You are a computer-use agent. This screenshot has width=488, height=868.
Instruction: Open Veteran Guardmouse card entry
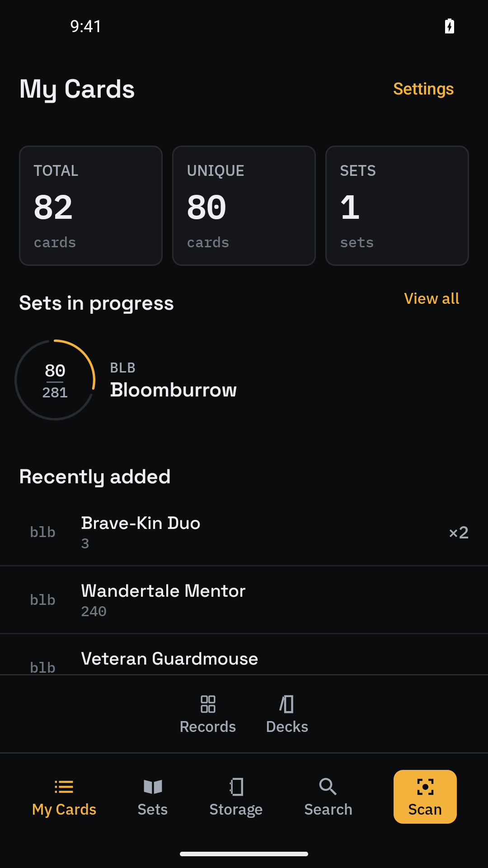(x=244, y=655)
